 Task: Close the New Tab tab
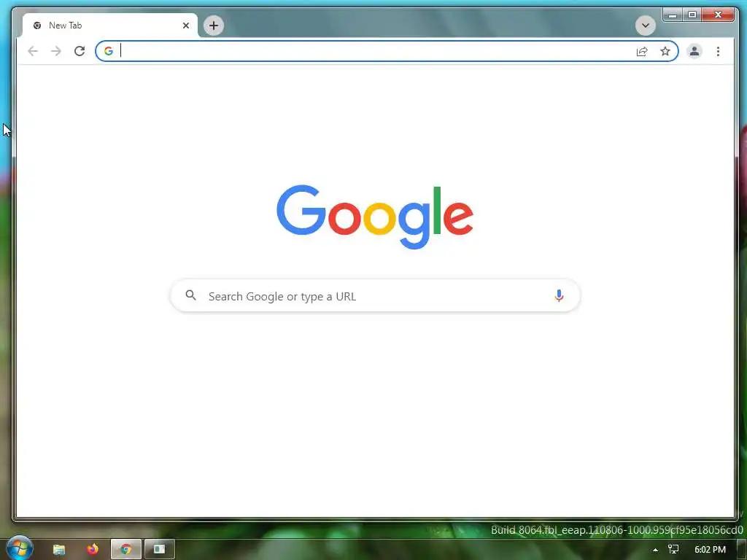(186, 26)
